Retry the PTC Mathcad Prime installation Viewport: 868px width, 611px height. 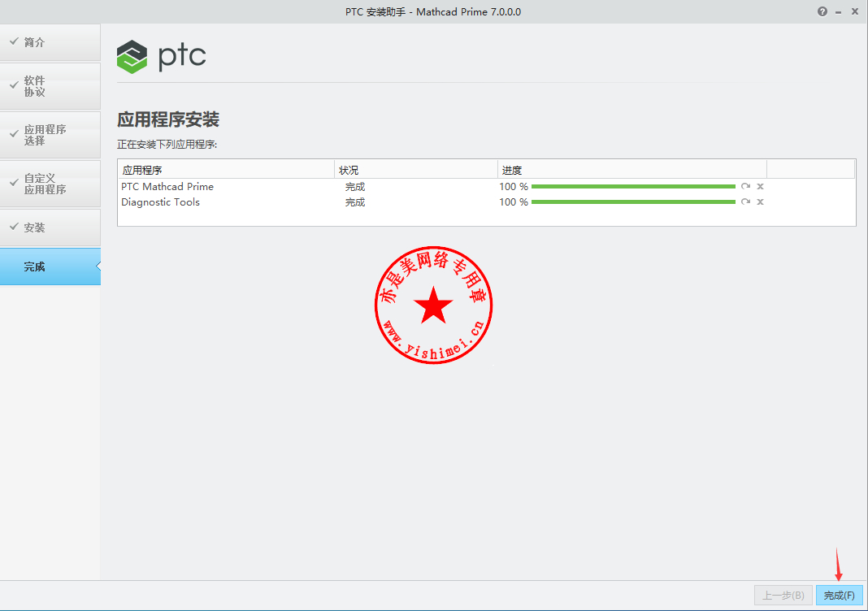[745, 187]
